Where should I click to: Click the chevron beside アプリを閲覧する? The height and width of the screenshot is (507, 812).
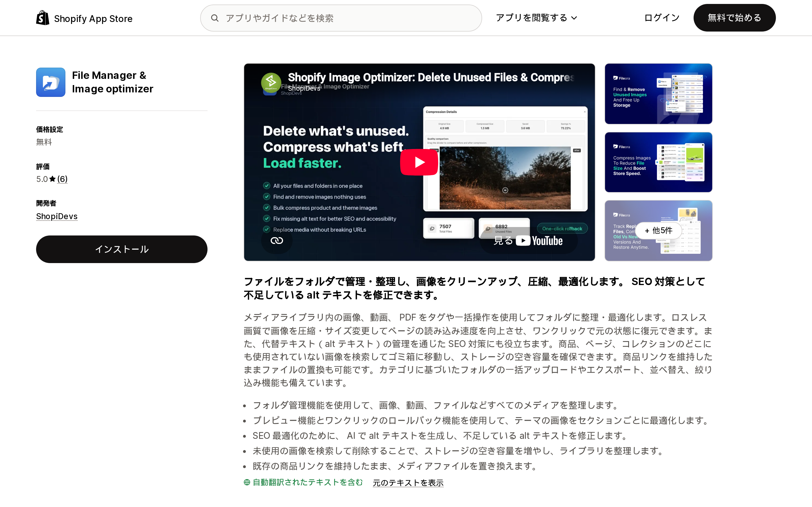point(574,18)
